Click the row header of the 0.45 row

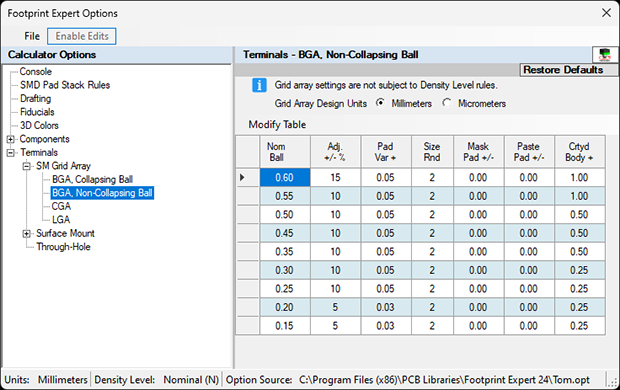(248, 233)
